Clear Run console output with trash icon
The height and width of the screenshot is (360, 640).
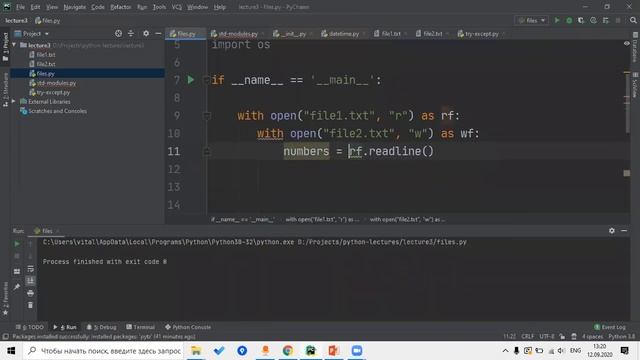pyautogui.click(x=30, y=305)
